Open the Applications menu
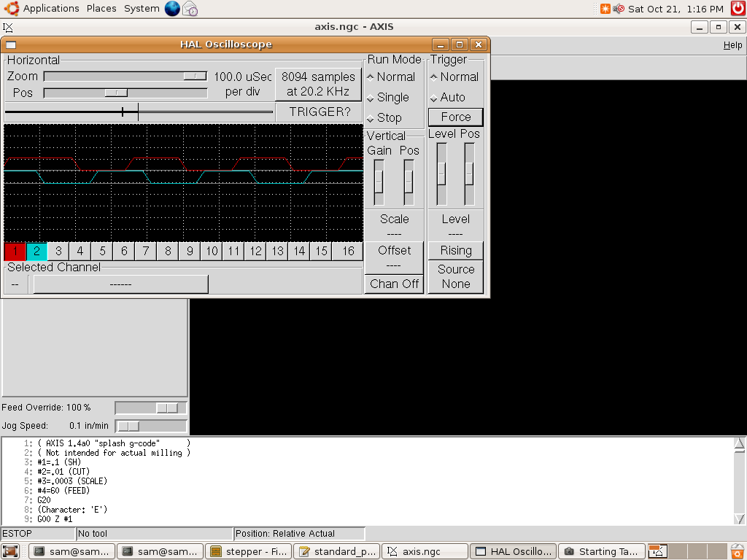The height and width of the screenshot is (560, 747). click(51, 9)
